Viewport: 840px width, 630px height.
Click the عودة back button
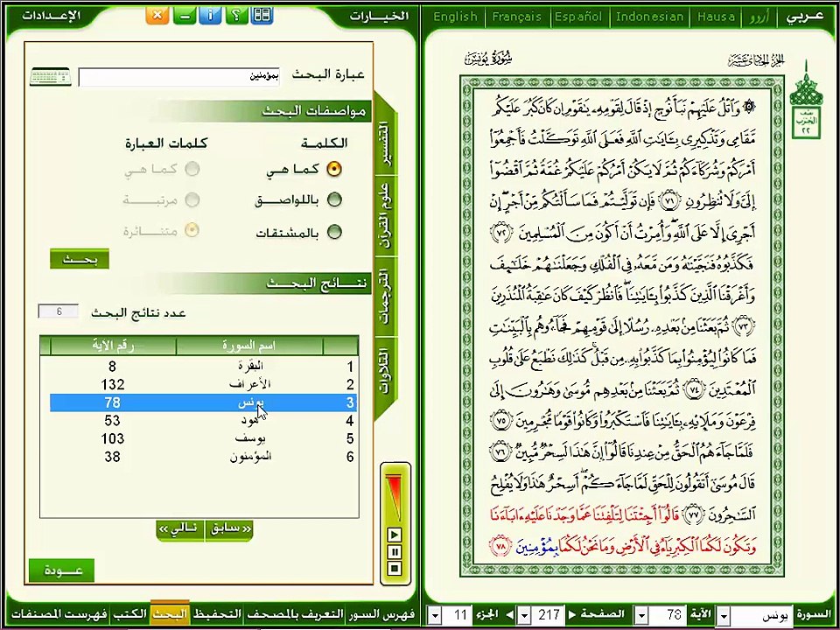[x=61, y=570]
